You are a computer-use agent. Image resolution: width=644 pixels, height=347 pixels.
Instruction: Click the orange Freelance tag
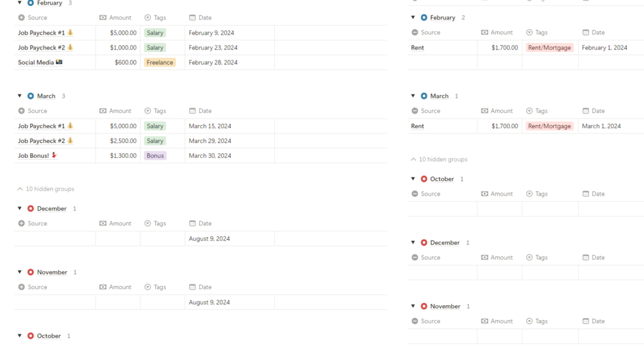click(160, 62)
